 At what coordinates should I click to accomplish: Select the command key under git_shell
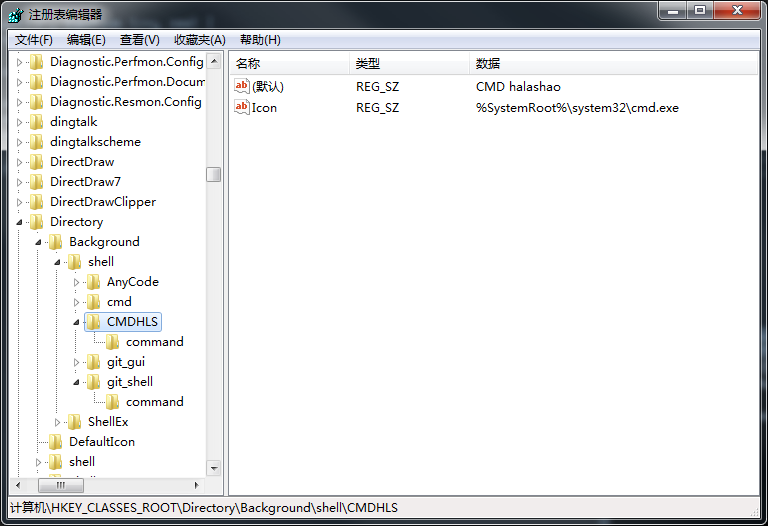155,402
